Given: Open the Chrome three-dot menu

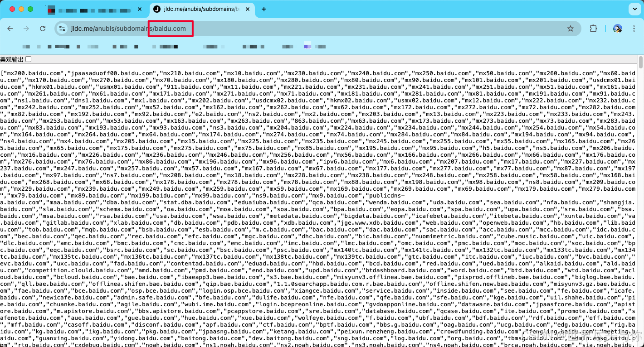Looking at the screenshot, I should pyautogui.click(x=634, y=29).
